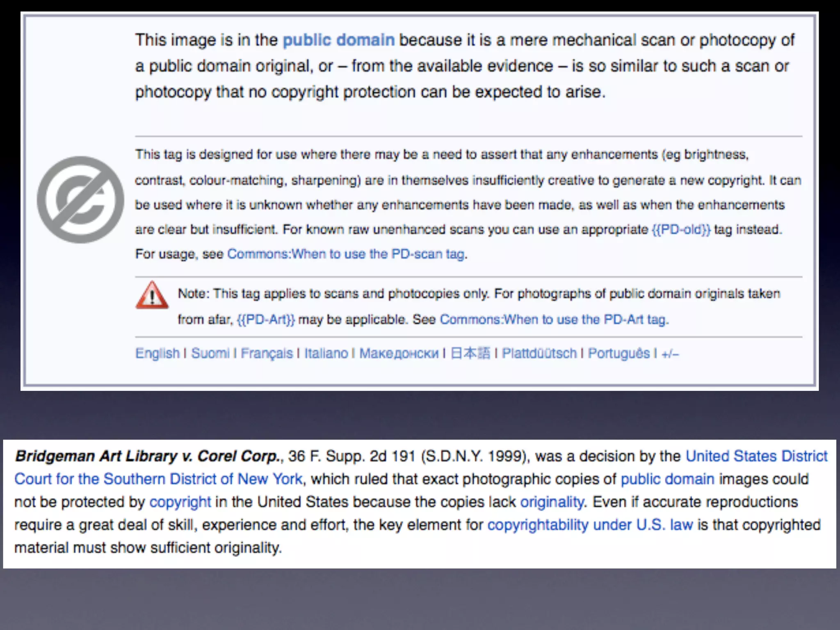Click the public domain no-copyright icon

[x=80, y=200]
